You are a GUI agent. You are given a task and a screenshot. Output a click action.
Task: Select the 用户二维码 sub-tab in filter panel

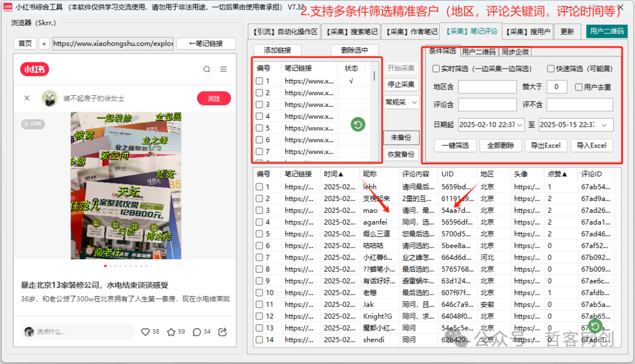point(479,52)
